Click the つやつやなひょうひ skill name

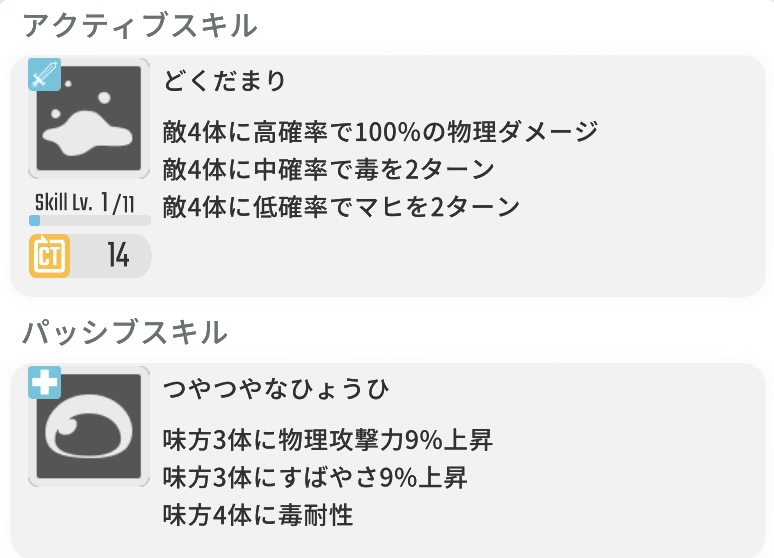pos(276,389)
